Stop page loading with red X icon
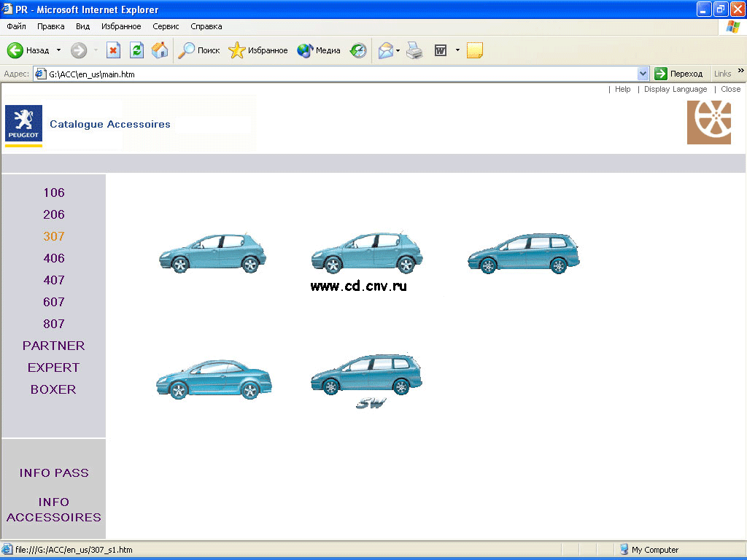The width and height of the screenshot is (747, 560). tap(113, 50)
